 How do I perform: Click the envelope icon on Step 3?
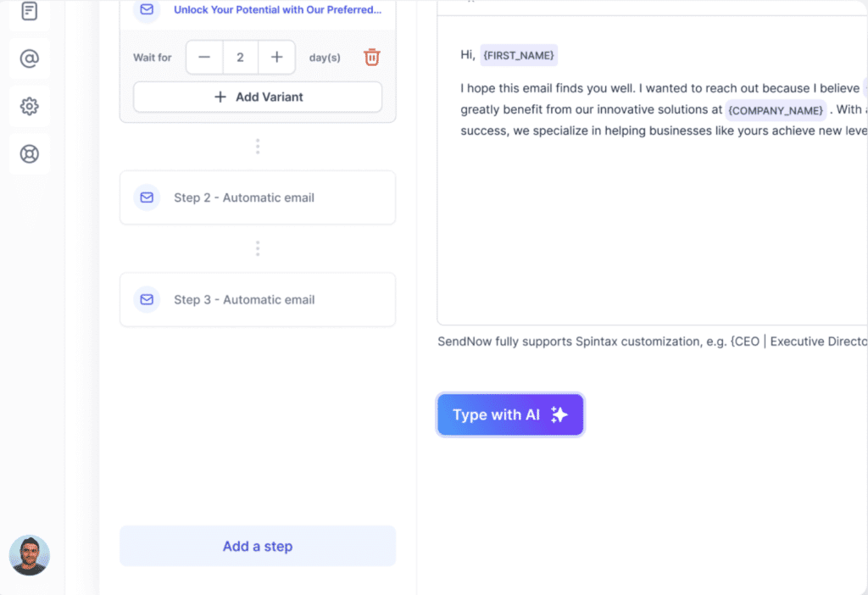(146, 299)
